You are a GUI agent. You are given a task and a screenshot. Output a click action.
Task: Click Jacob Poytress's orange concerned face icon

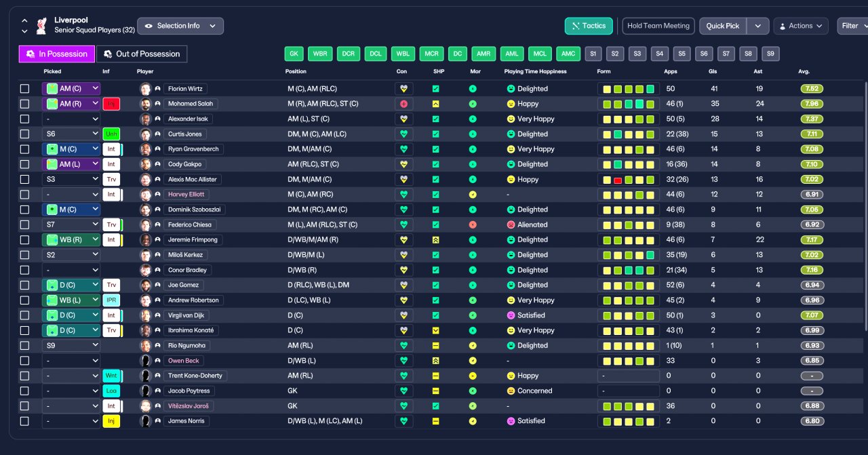click(x=511, y=391)
